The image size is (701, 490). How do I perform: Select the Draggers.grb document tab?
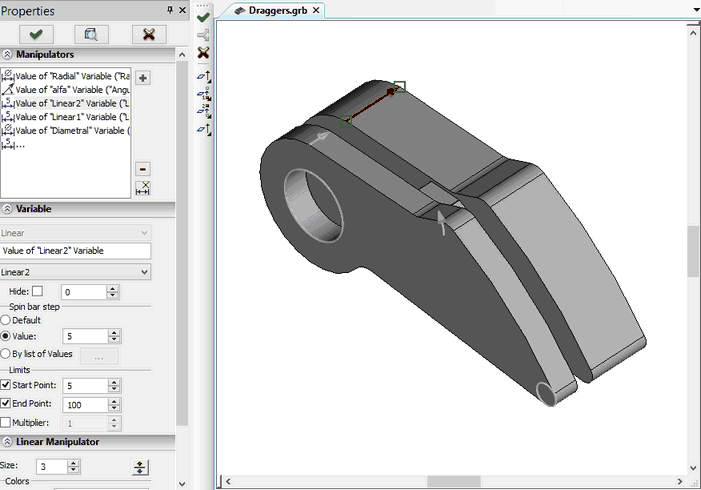coord(277,10)
